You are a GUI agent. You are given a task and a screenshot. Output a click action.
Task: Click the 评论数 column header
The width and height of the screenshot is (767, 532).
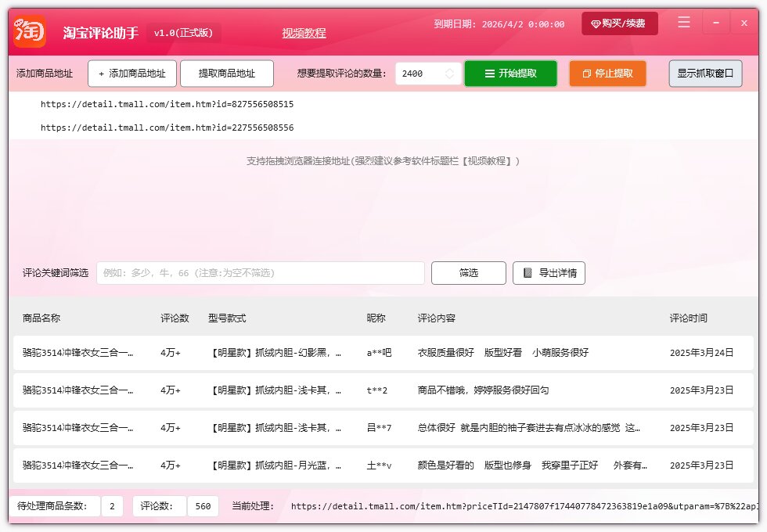[175, 318]
